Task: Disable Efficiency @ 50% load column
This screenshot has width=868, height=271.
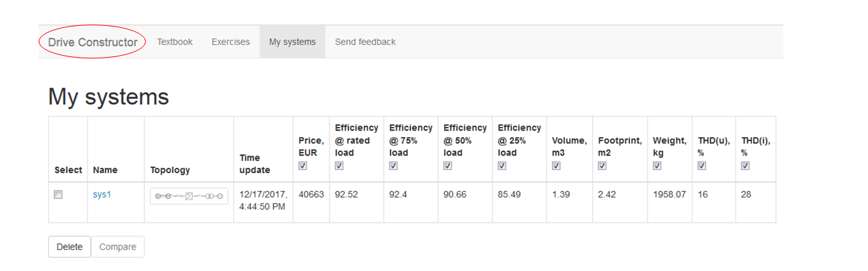Action: coord(448,165)
